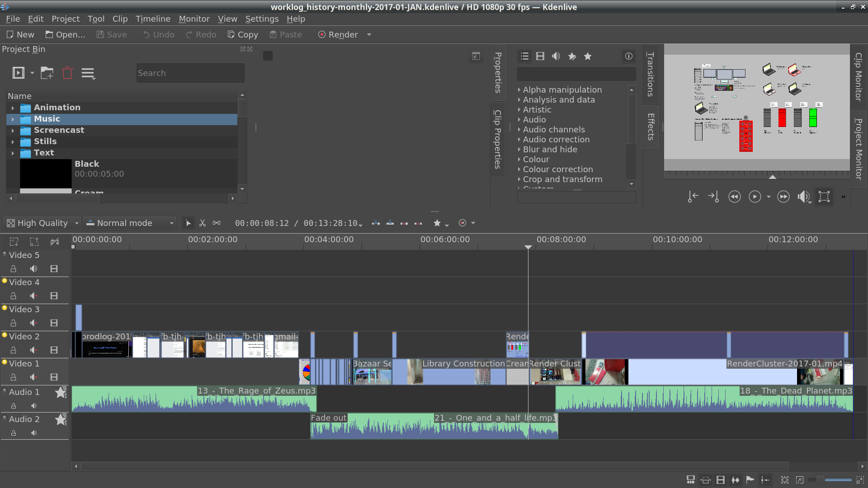Open the High Quality preview dropdown

click(42, 223)
